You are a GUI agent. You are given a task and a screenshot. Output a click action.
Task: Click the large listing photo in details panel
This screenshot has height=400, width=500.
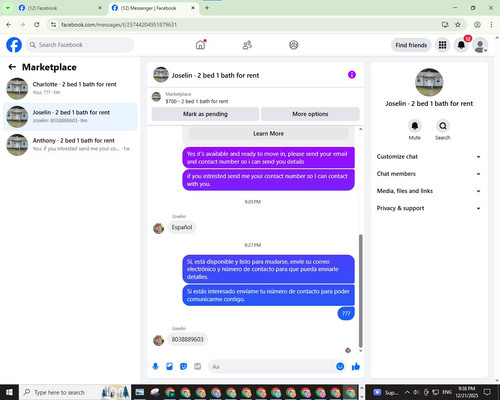coord(429,82)
